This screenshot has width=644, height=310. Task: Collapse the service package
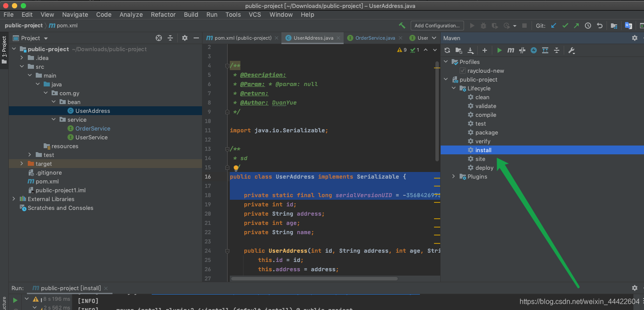[54, 120]
